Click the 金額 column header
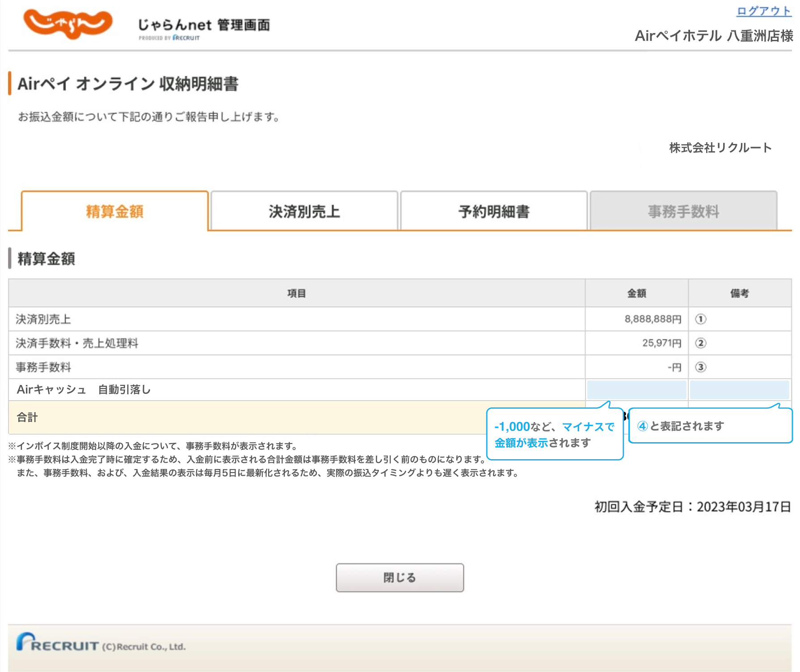800x672 pixels. (636, 293)
